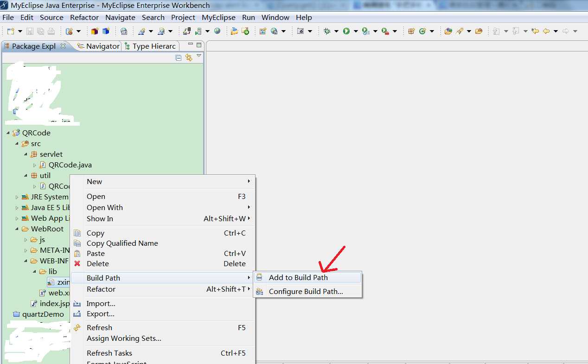Click the screenshot capture camera icon
588x364 pixels.
coord(300,31)
